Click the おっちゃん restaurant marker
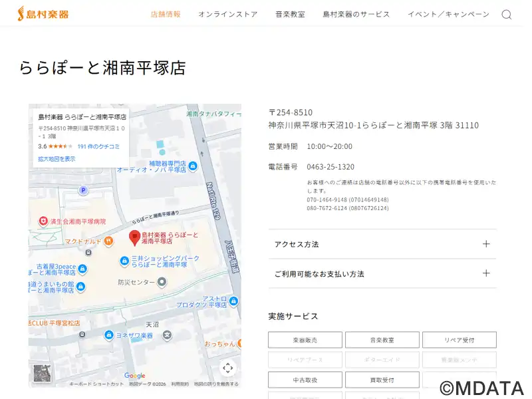 click(x=239, y=344)
